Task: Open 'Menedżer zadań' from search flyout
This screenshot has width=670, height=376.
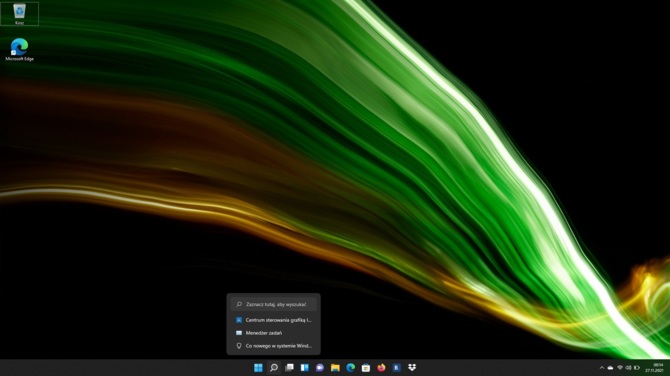Action: pos(273,333)
